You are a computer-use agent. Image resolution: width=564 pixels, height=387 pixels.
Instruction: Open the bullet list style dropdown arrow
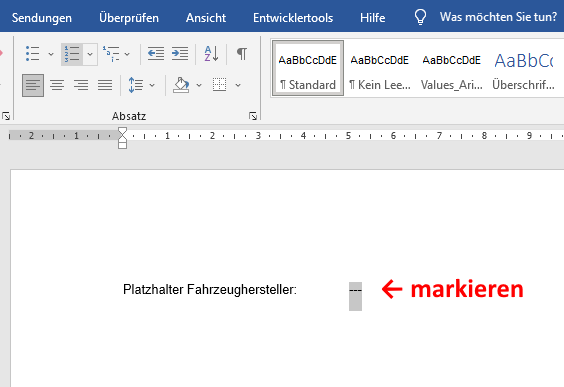(x=51, y=54)
